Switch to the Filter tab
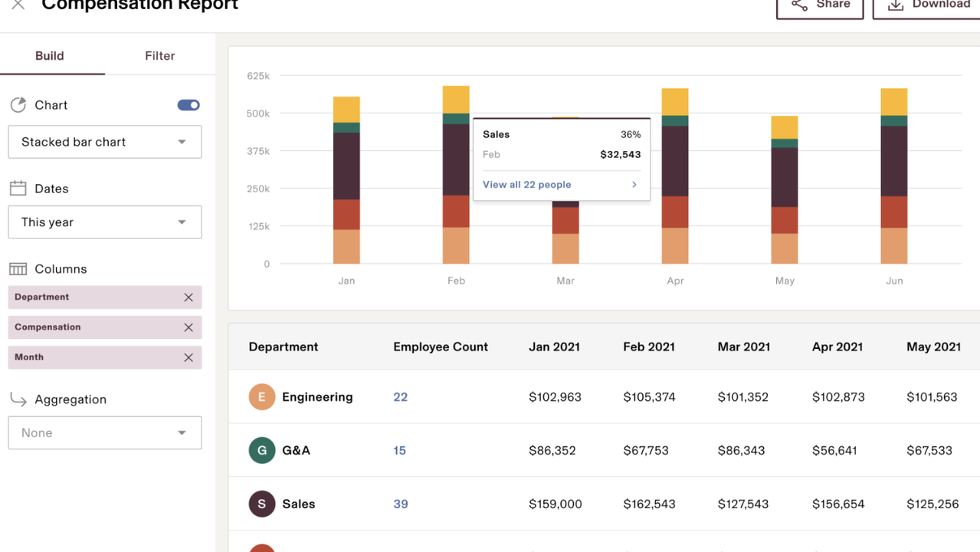The width and height of the screenshot is (980, 552). point(159,55)
